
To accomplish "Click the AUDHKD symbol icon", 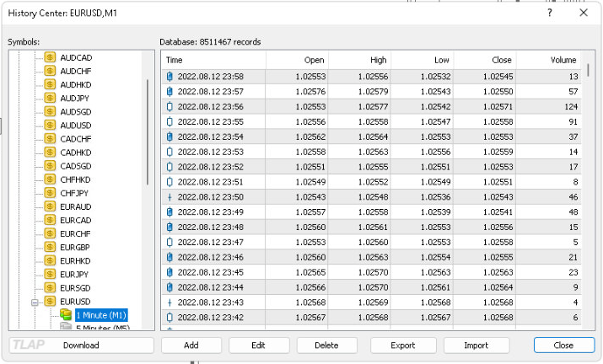I will coord(50,84).
